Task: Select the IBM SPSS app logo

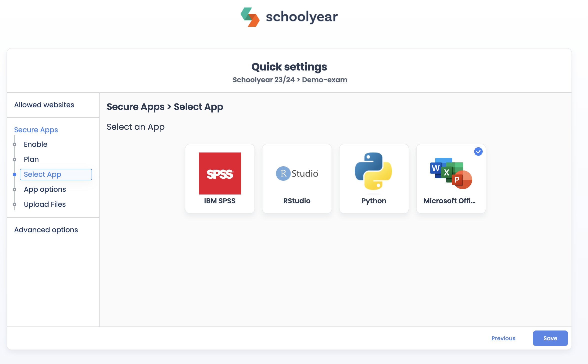Action: [220, 173]
